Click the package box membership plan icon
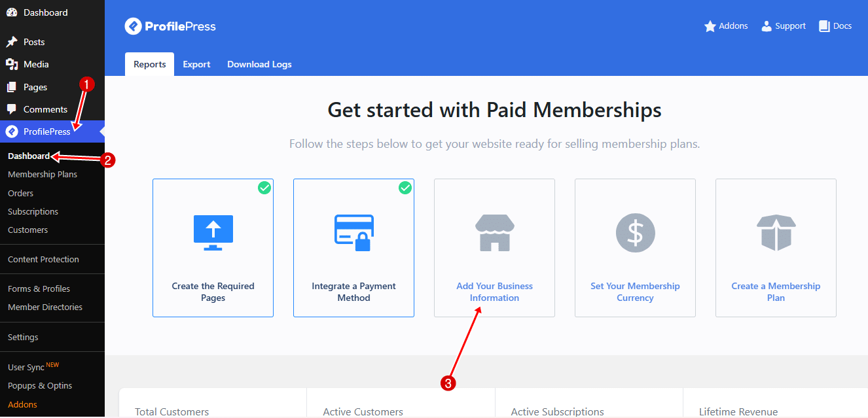Viewport: 868px width, 418px height. (x=776, y=232)
